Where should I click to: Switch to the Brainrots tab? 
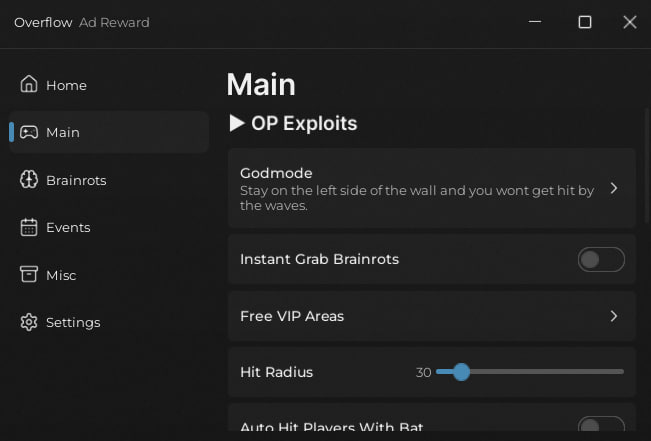click(x=76, y=180)
